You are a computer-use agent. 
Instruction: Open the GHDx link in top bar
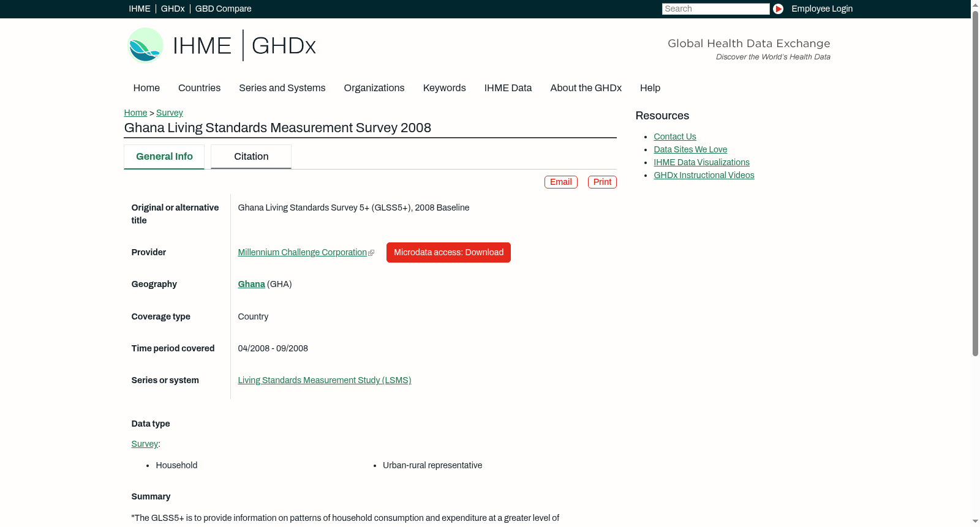173,9
